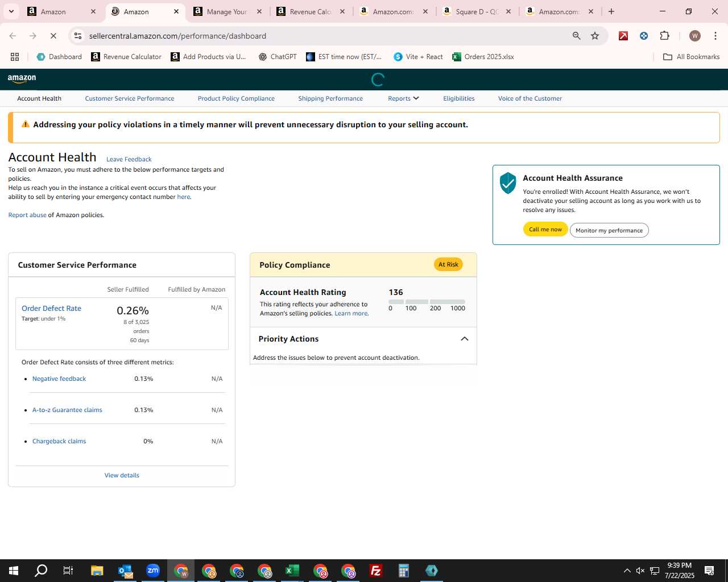The image size is (728, 582).
Task: Open Windows Start menu
Action: coord(14,571)
